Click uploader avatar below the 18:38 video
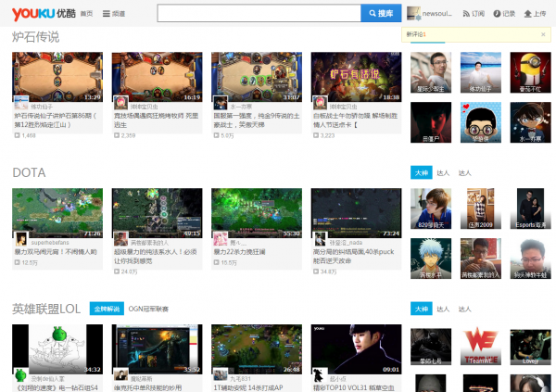556x392 pixels. pos(320,103)
